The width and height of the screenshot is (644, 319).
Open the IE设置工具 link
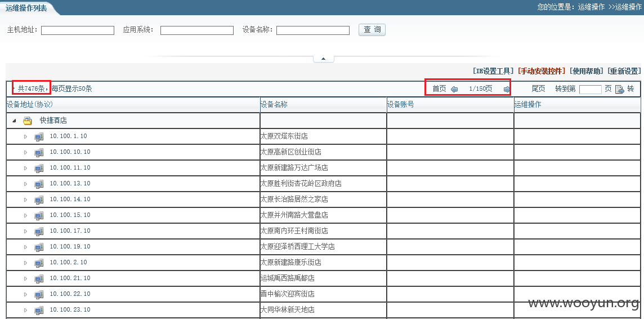(x=493, y=71)
